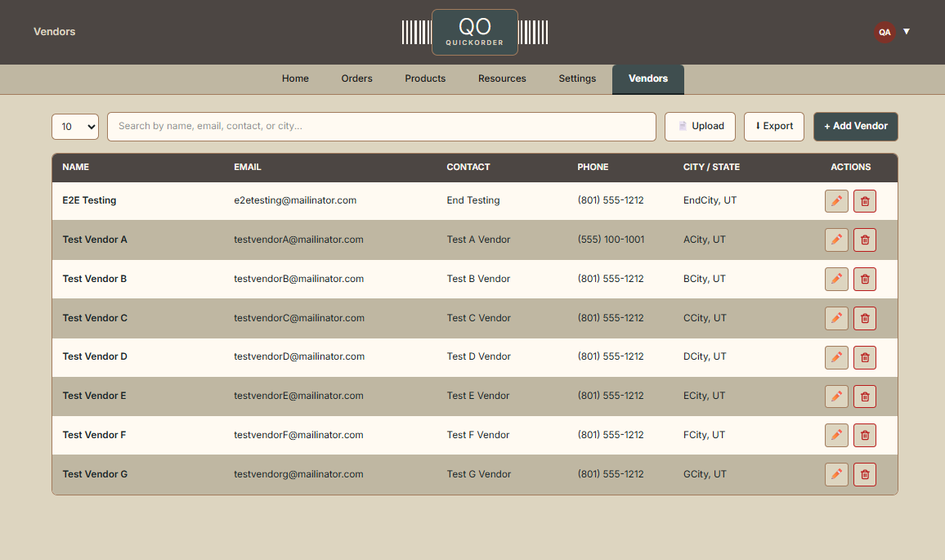This screenshot has height=560, width=945.
Task: Edit Test Vendor B via pencil icon
Action: (x=836, y=279)
